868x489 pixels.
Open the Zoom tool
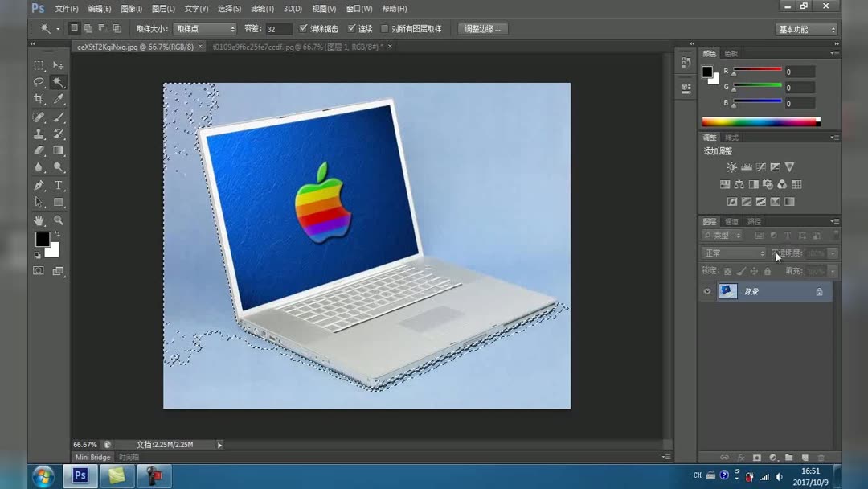tap(59, 220)
